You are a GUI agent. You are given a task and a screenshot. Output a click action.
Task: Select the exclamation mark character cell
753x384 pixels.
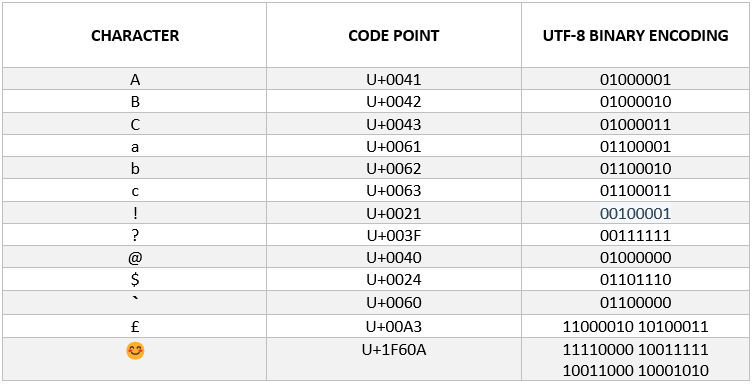(135, 213)
